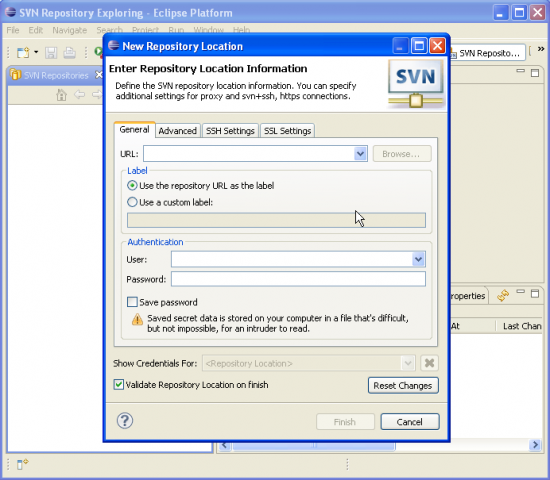This screenshot has width=550, height=480.
Task: Click into the User text field
Action: pos(292,259)
